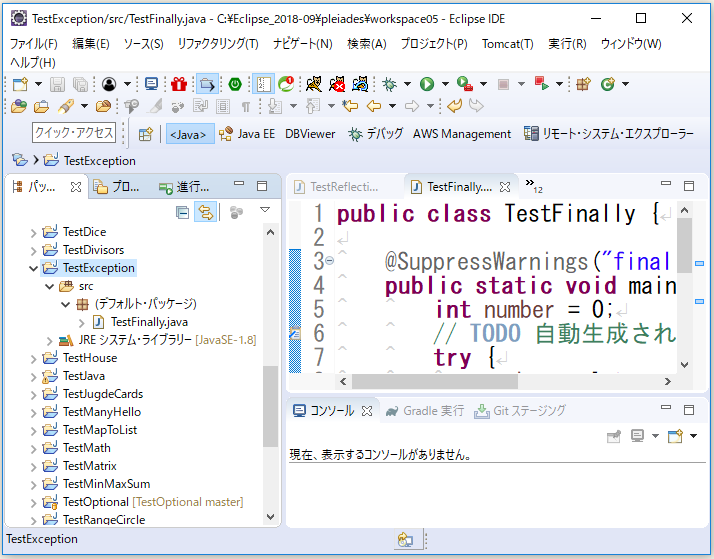This screenshot has width=714, height=559.
Task: Click the New Java class icon
Action: coord(608,84)
